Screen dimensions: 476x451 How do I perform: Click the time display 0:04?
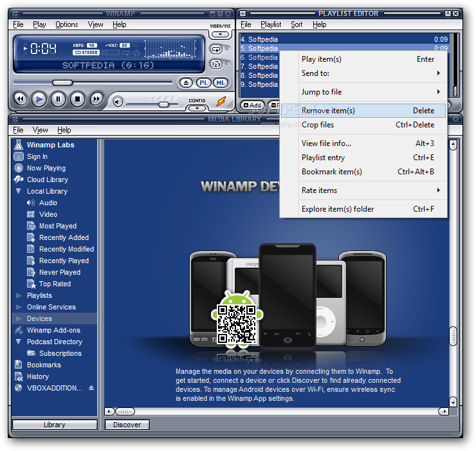click(x=43, y=48)
